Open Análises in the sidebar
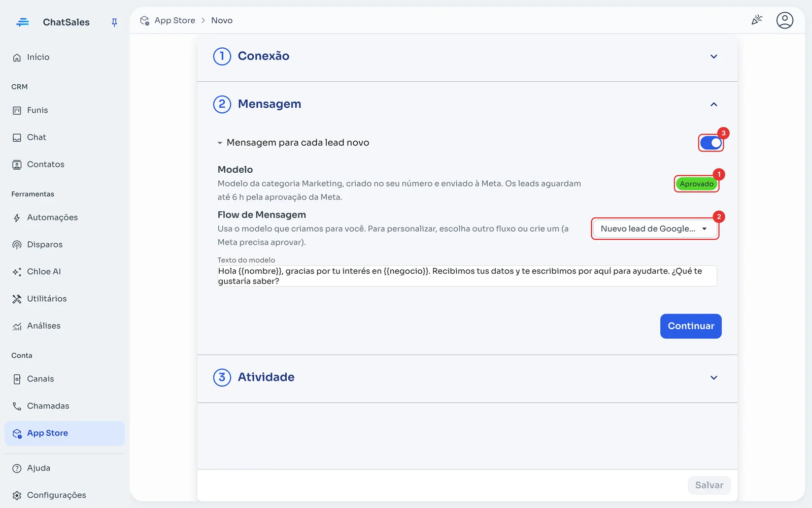Viewport: 812px width, 508px height. tap(64, 326)
